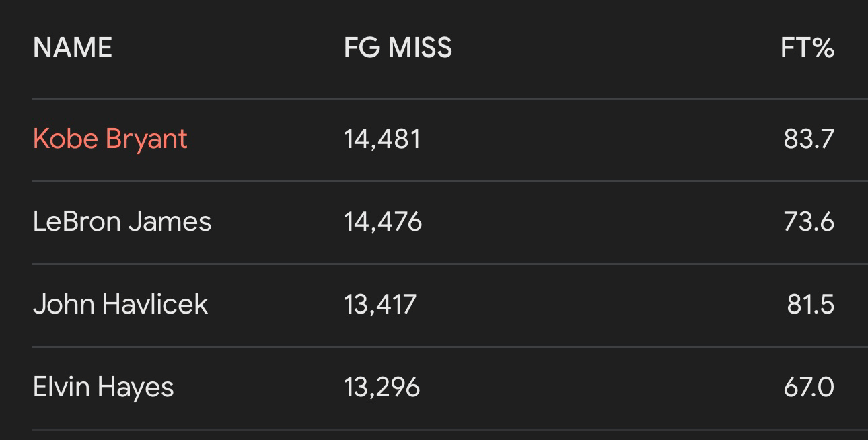This screenshot has height=440, width=868.
Task: Select LeBron James name
Action: [x=122, y=221]
